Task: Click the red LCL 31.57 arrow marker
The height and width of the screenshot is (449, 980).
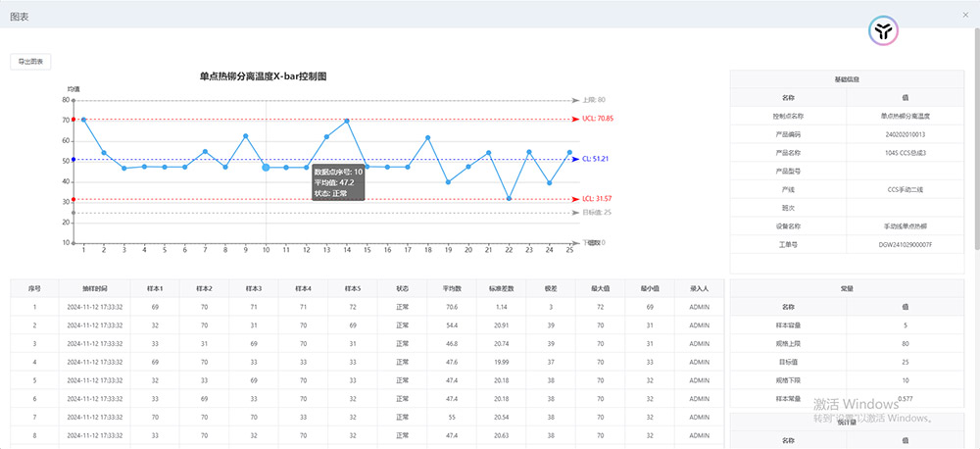Action: coord(575,199)
